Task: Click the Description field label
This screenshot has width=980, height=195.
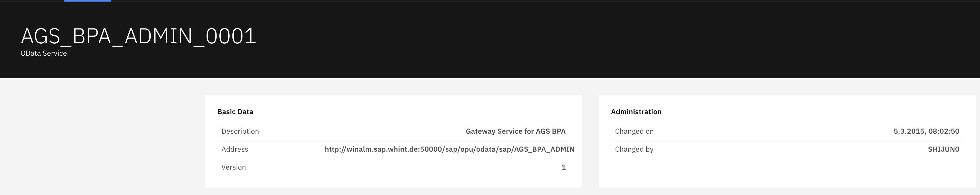Action: point(240,131)
